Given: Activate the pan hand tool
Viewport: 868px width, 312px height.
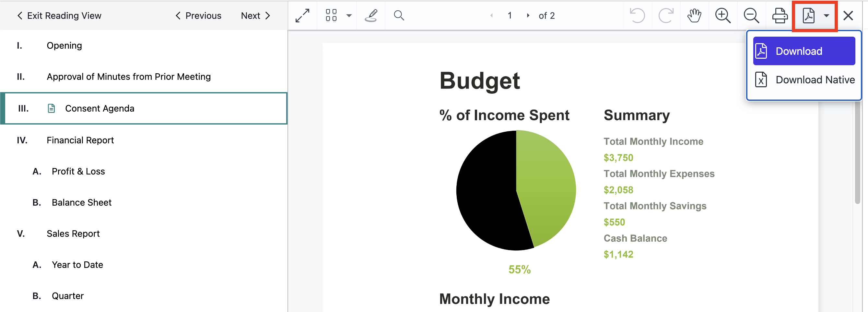Looking at the screenshot, I should pyautogui.click(x=694, y=16).
